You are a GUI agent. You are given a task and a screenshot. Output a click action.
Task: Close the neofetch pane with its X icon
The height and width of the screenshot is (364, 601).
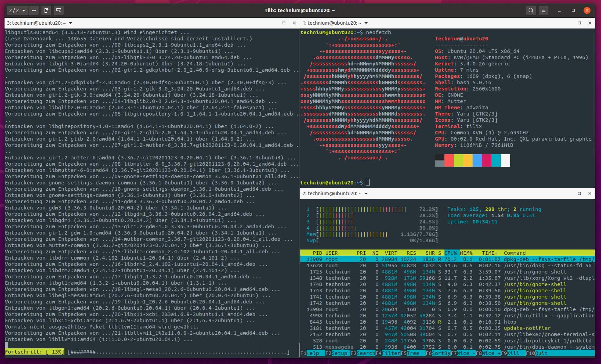590,23
